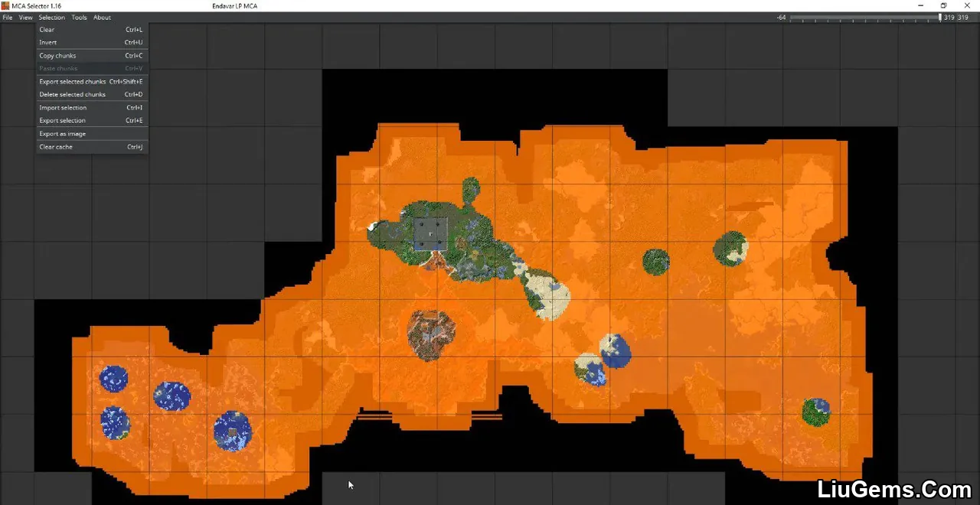
Task: Open the File menu
Action: point(8,18)
